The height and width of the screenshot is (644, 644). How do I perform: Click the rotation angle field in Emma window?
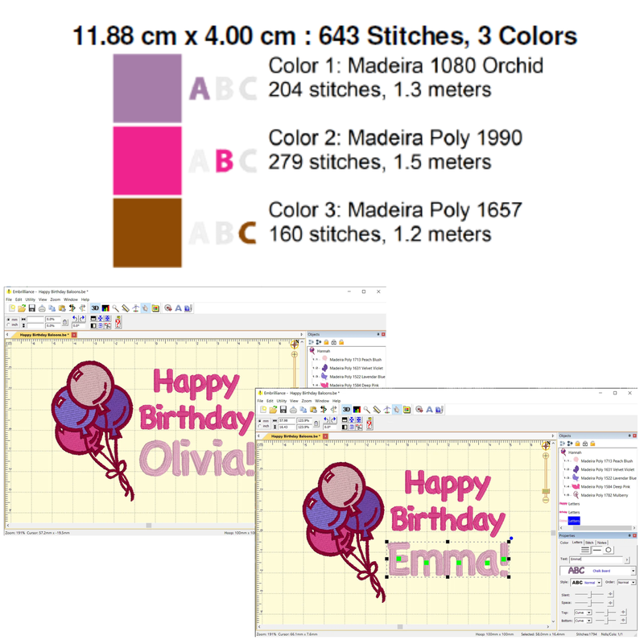pyautogui.click(x=329, y=427)
